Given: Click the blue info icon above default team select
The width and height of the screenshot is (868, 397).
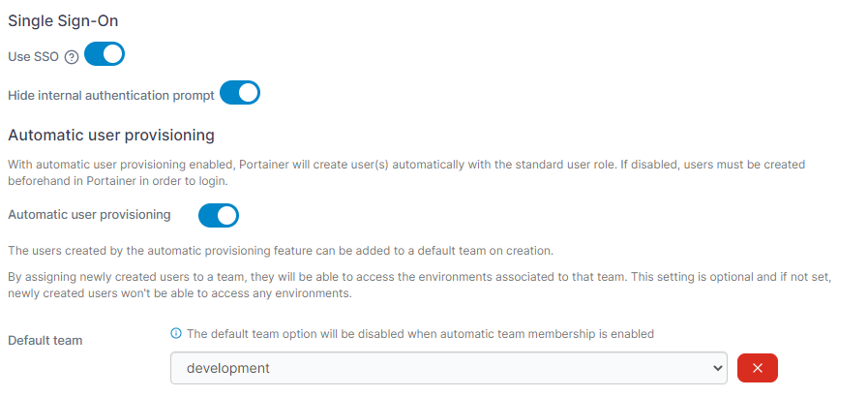Looking at the screenshot, I should point(176,333).
